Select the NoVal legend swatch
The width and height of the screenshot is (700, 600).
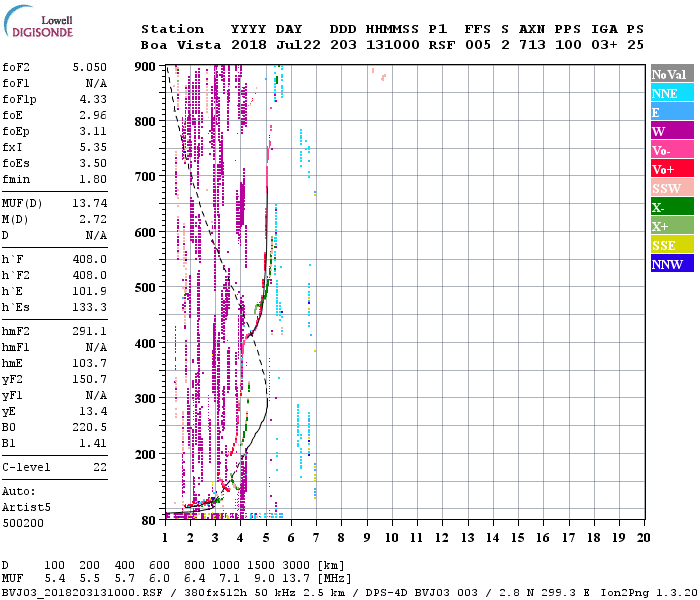[672, 74]
